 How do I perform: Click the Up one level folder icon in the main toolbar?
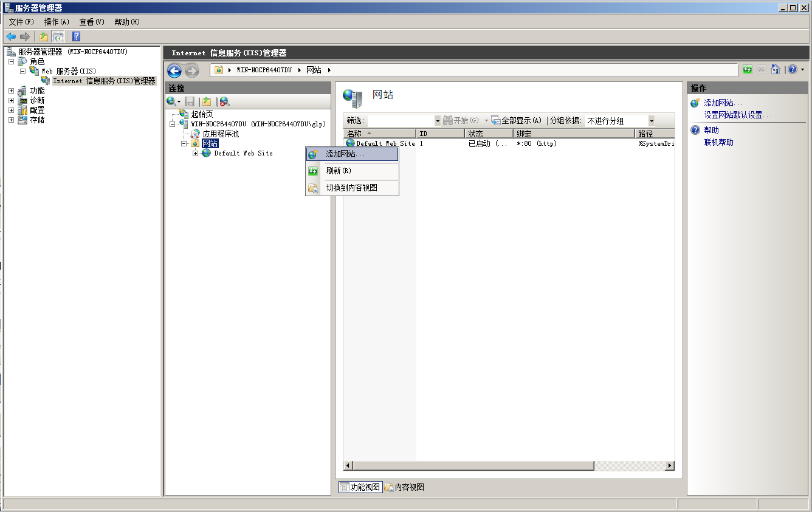[44, 37]
